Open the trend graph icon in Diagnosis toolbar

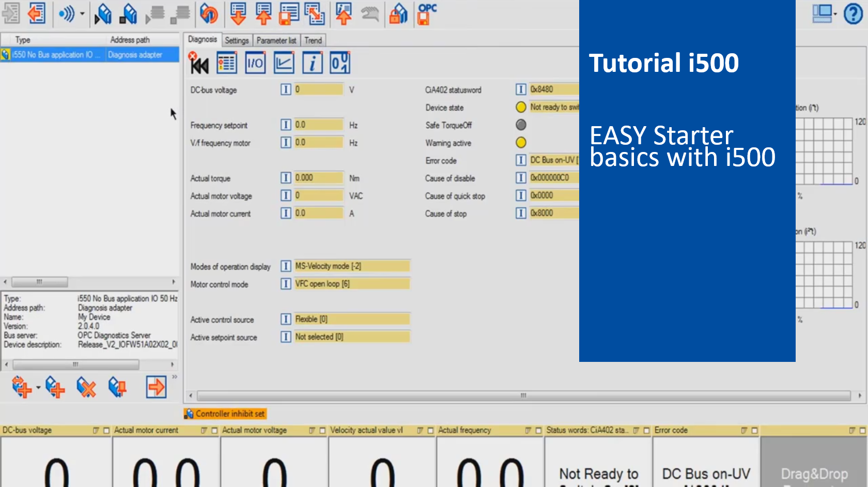284,62
